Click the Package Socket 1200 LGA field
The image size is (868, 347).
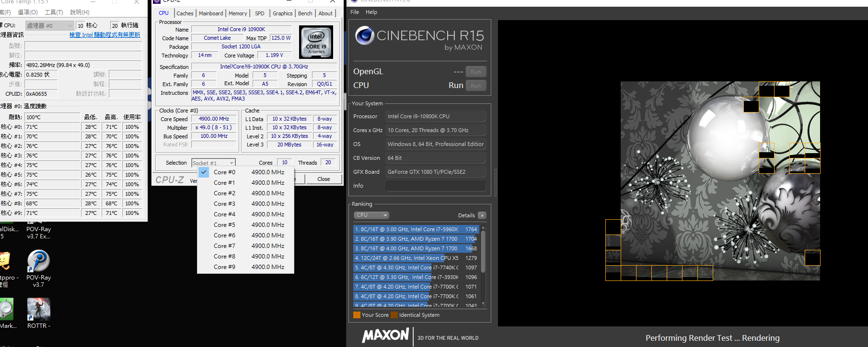241,46
